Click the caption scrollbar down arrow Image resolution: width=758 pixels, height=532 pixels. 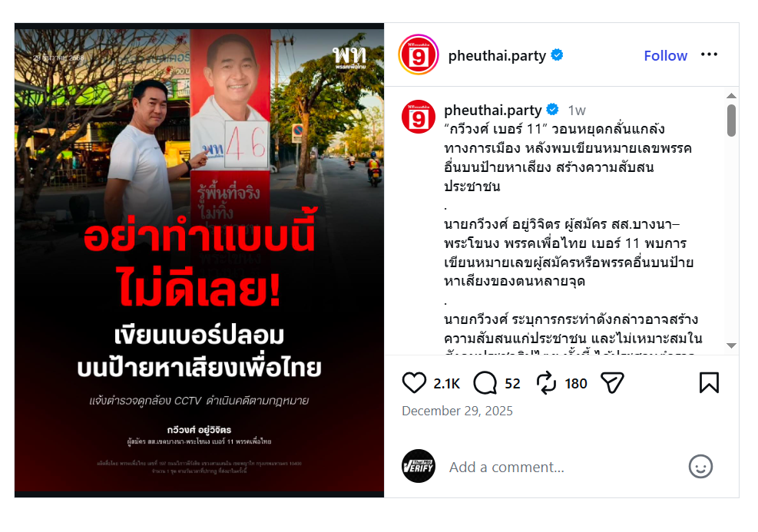click(731, 345)
